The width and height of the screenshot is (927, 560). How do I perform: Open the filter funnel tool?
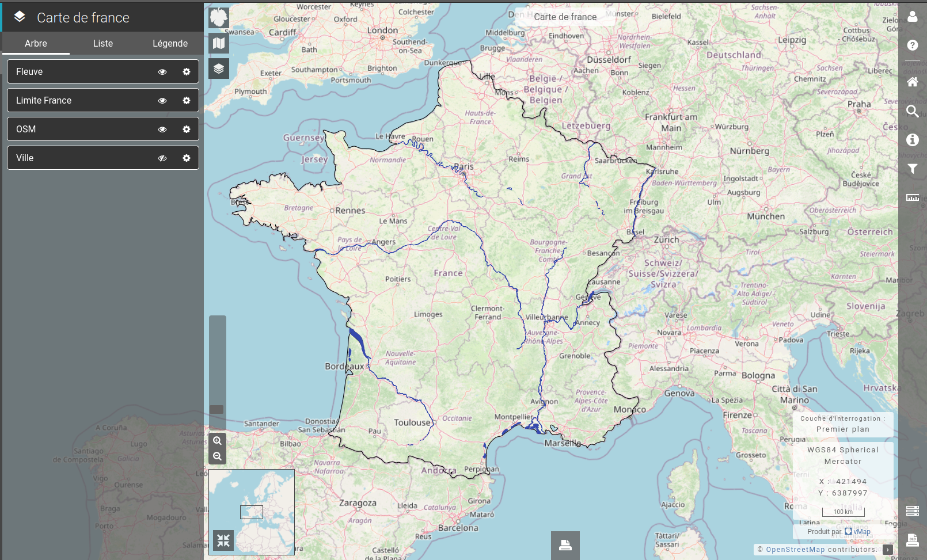pyautogui.click(x=913, y=169)
